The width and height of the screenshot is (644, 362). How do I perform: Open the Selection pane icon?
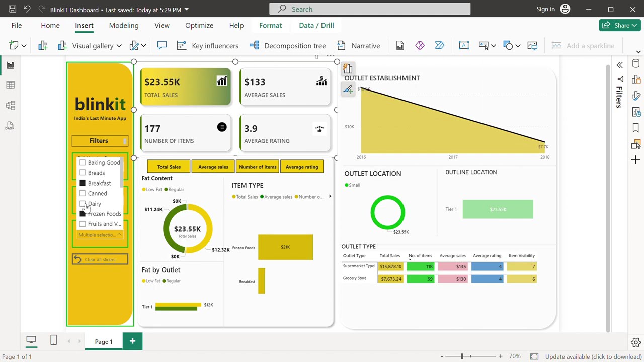(x=636, y=144)
